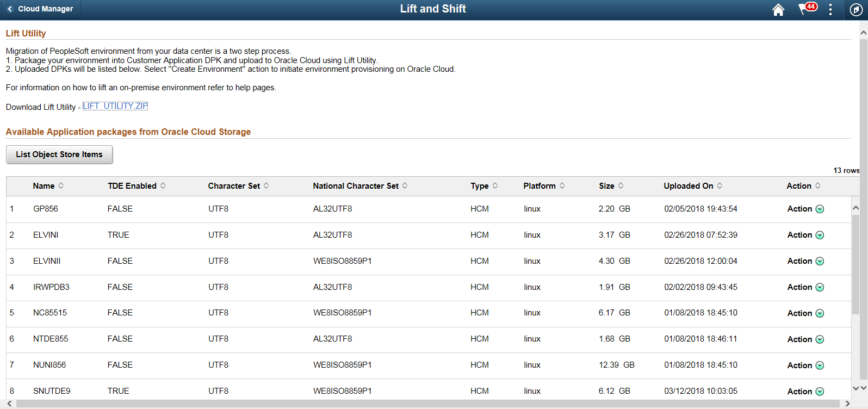868x409 pixels.
Task: Open the Home page icon
Action: click(x=778, y=10)
